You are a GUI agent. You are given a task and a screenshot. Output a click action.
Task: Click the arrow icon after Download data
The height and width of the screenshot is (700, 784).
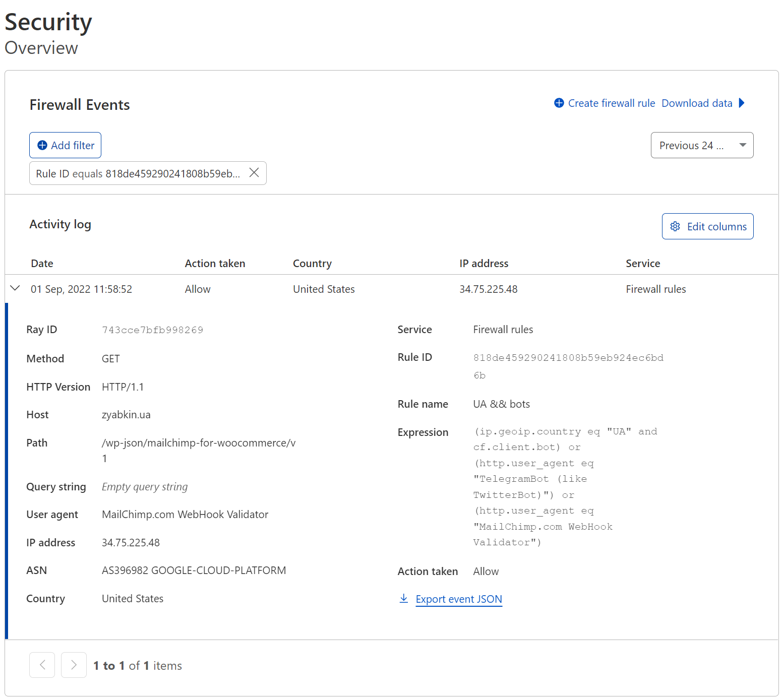(x=742, y=103)
